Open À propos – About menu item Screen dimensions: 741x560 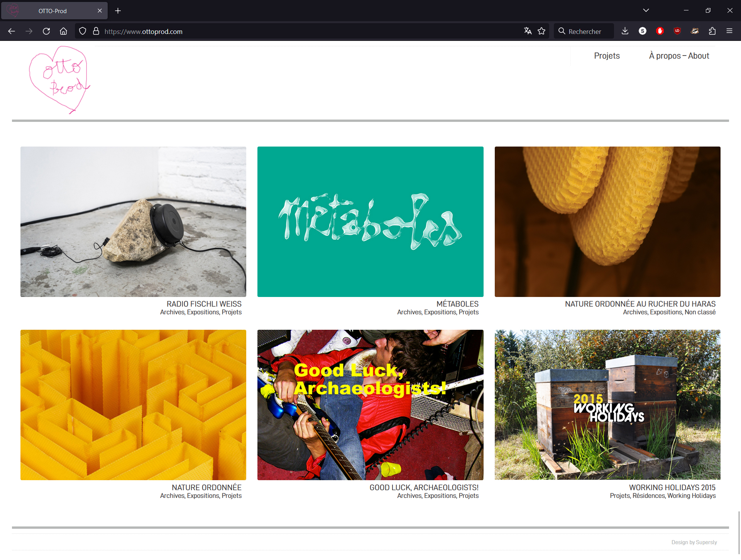tap(679, 56)
